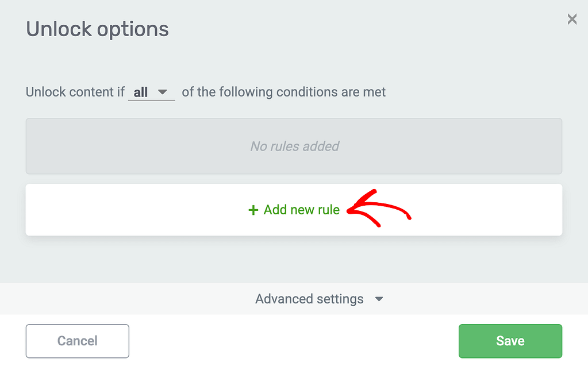Viewport: 588px width, 366px height.
Task: Click the "Unlock content if" label
Action: pos(75,92)
